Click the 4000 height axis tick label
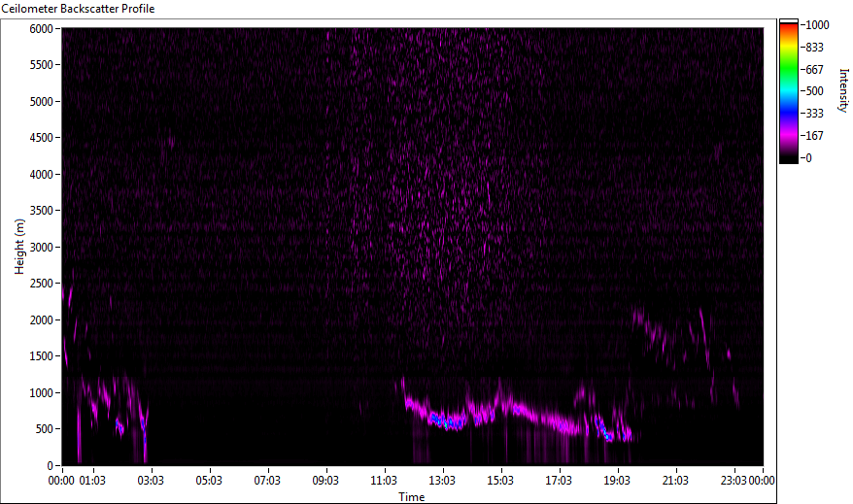Screen dimensions: 853x504 pyautogui.click(x=42, y=175)
